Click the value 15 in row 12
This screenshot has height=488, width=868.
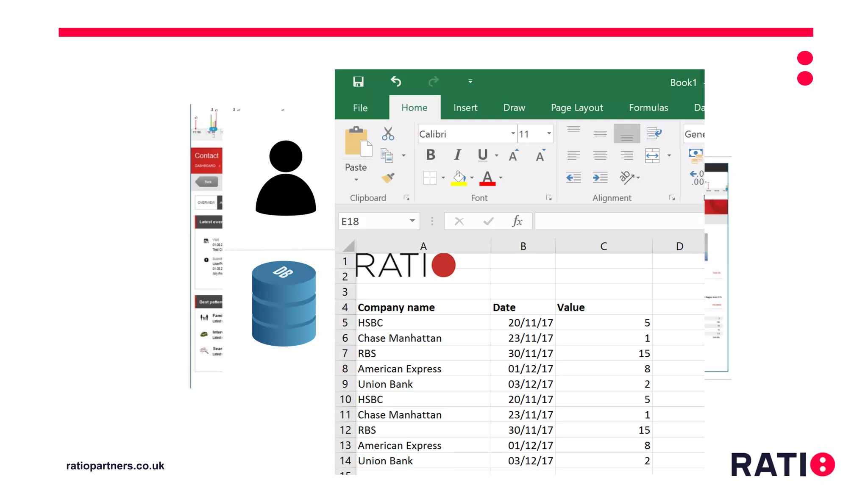604,430
